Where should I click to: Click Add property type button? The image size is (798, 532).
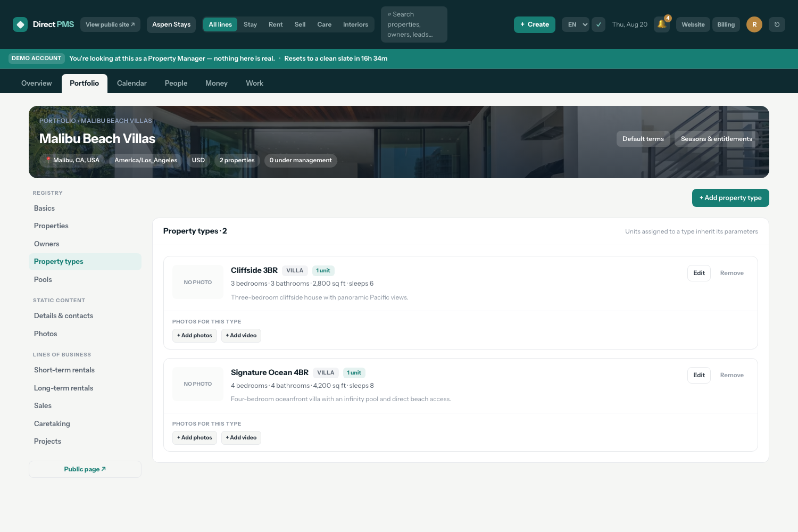730,198
